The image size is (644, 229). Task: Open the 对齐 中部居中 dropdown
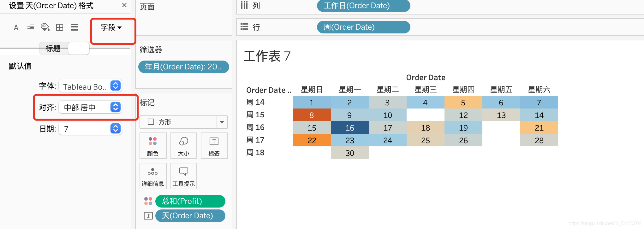coord(90,107)
